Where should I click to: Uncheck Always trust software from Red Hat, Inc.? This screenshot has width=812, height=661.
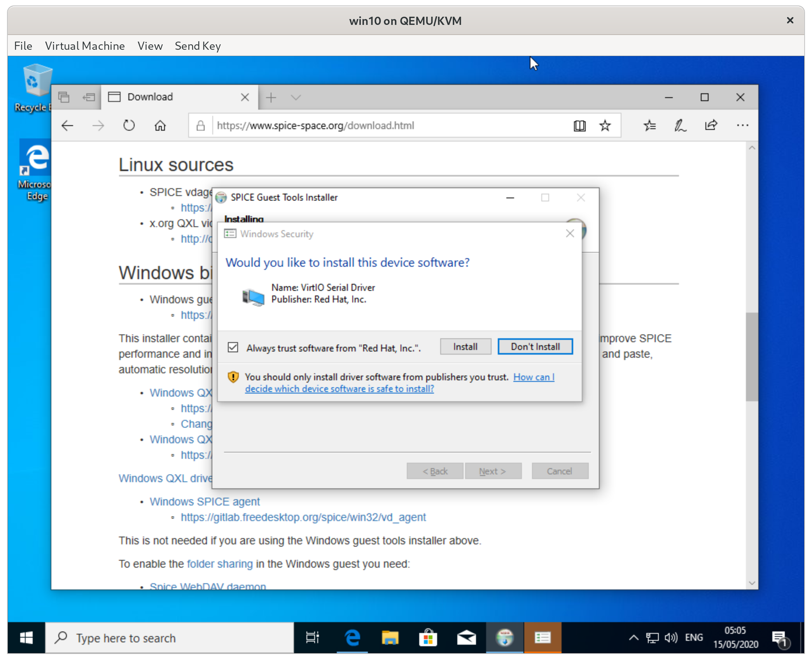233,347
